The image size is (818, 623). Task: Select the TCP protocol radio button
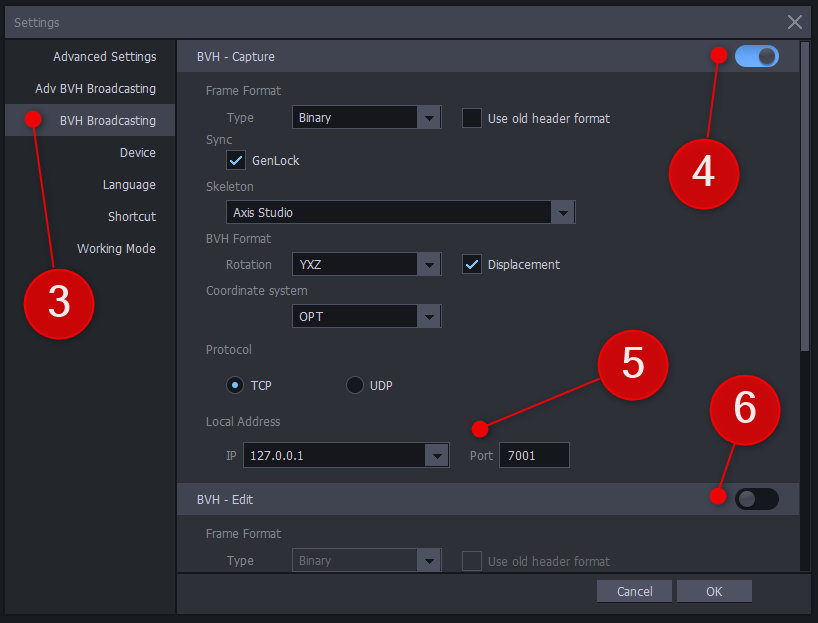(235, 385)
